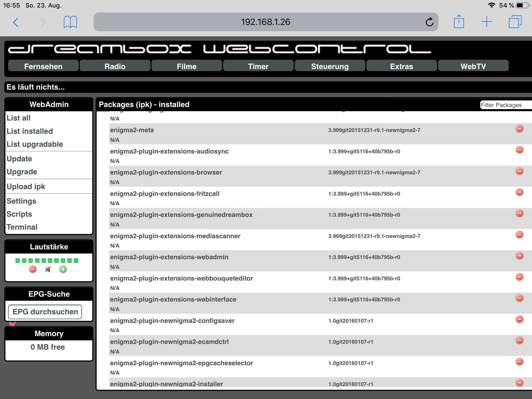Decrease volume with the red minus icon

coord(33,269)
